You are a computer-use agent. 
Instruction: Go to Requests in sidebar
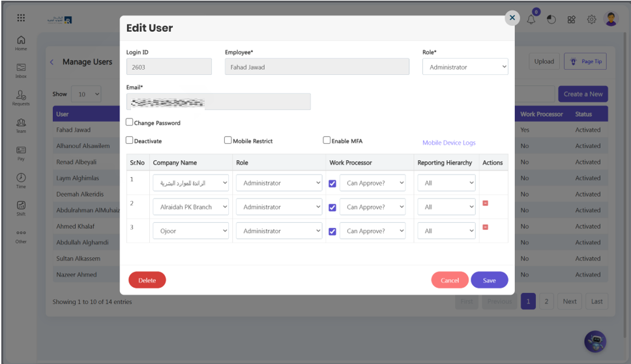[21, 97]
